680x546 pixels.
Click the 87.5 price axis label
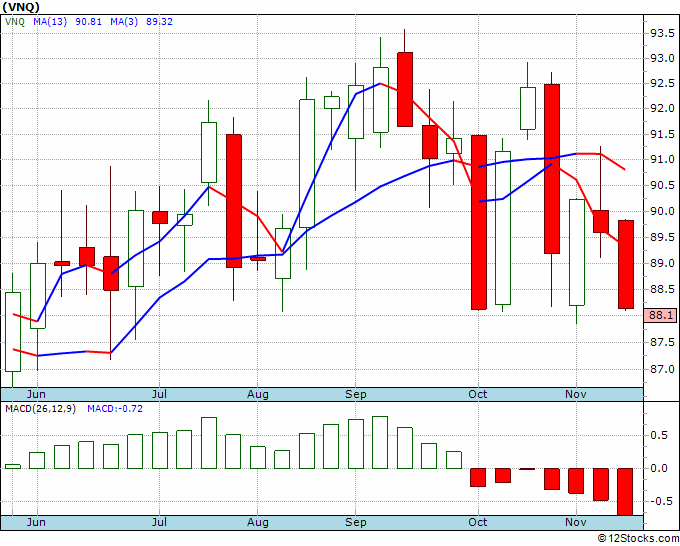[662, 343]
